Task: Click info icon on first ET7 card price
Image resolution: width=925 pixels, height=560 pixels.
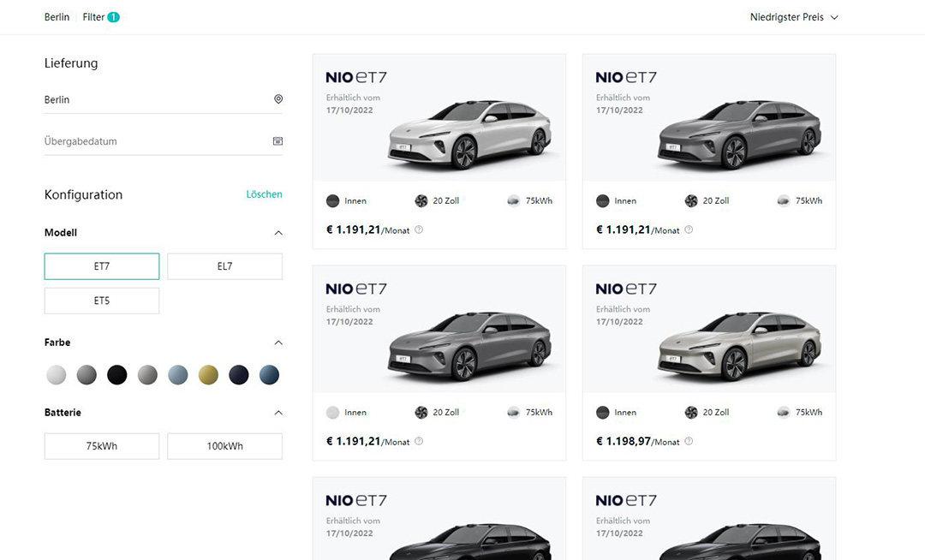Action: [x=419, y=229]
